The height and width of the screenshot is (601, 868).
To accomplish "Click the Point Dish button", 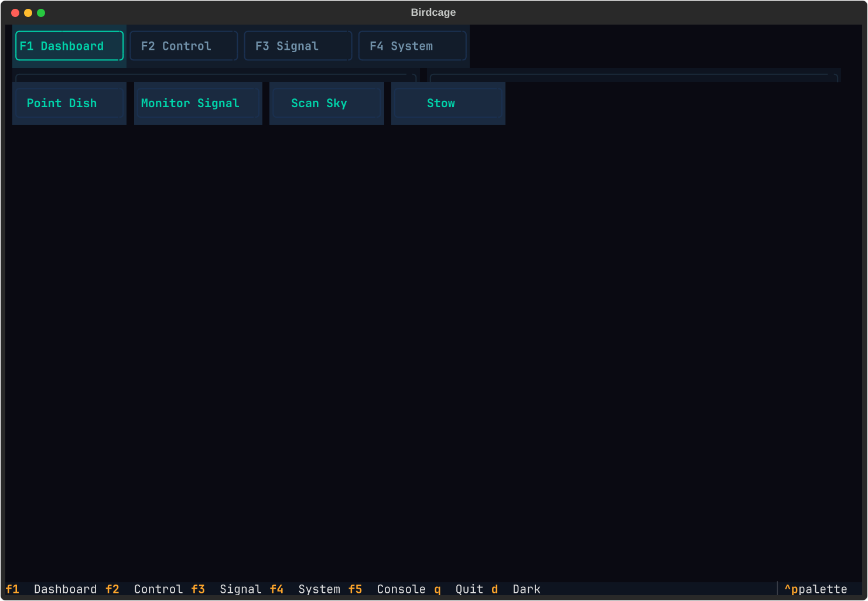I will click(69, 103).
